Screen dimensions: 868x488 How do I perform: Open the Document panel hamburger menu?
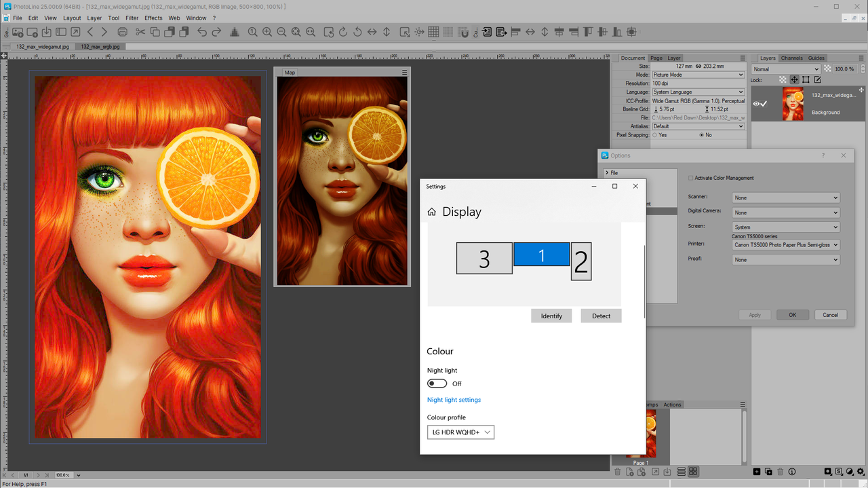pos(743,58)
